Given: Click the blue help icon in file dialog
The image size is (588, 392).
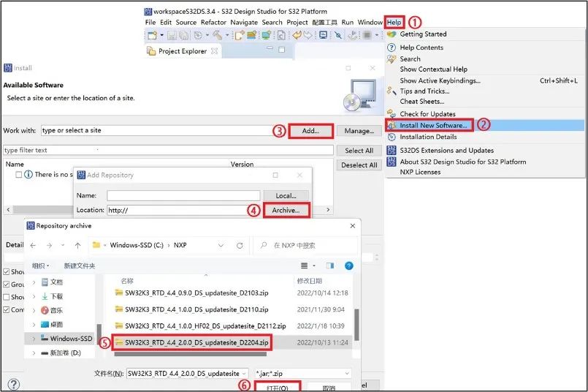Looking at the screenshot, I should pos(348,265).
